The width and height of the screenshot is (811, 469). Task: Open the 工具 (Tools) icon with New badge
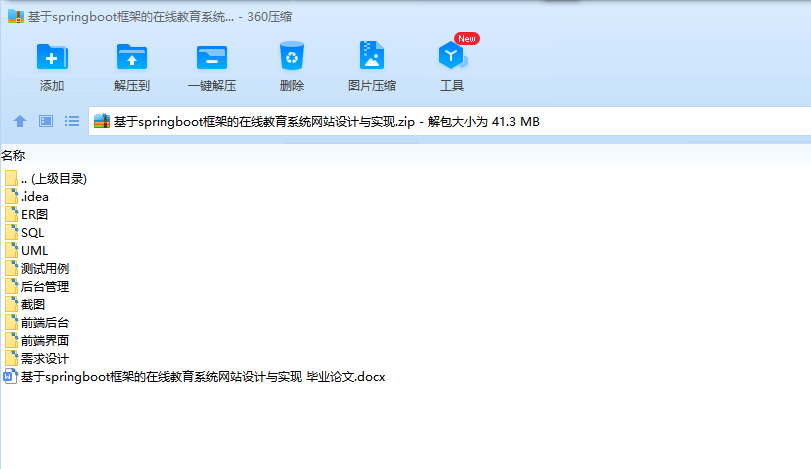pos(453,55)
